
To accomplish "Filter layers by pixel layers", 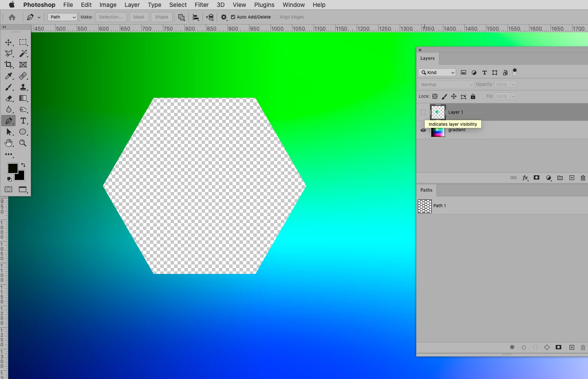I will click(x=464, y=72).
